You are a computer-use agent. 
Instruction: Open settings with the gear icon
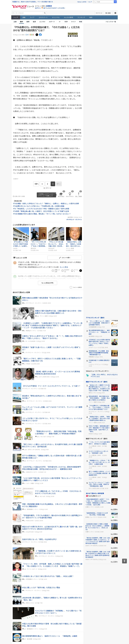[115, 13]
